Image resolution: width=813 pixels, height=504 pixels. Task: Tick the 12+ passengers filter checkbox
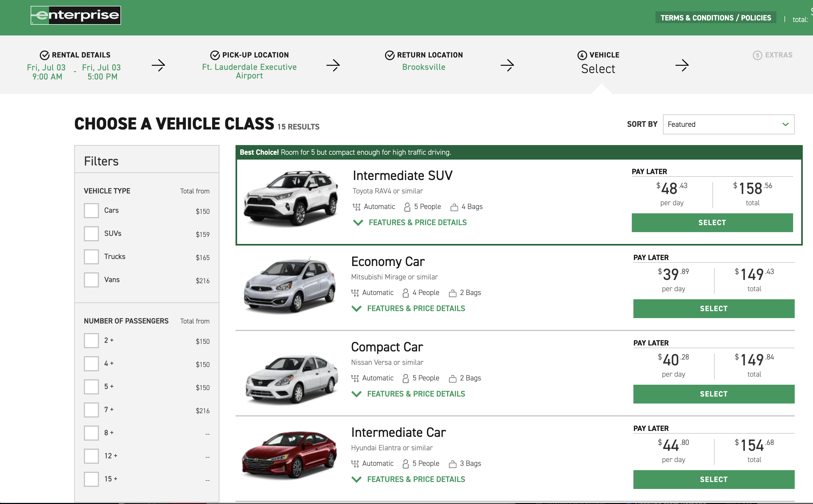point(91,456)
